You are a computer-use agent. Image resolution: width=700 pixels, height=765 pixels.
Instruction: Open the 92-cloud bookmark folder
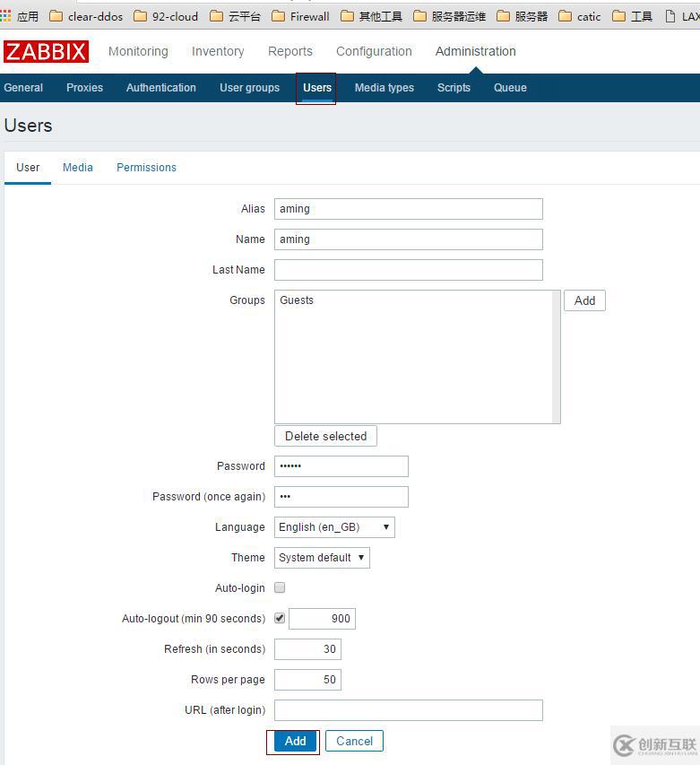coord(166,16)
